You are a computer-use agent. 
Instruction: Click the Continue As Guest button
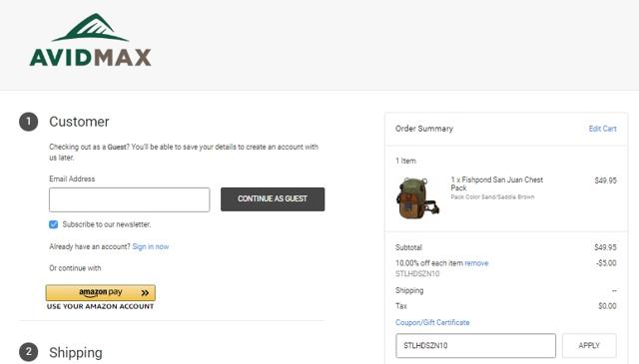click(x=273, y=199)
